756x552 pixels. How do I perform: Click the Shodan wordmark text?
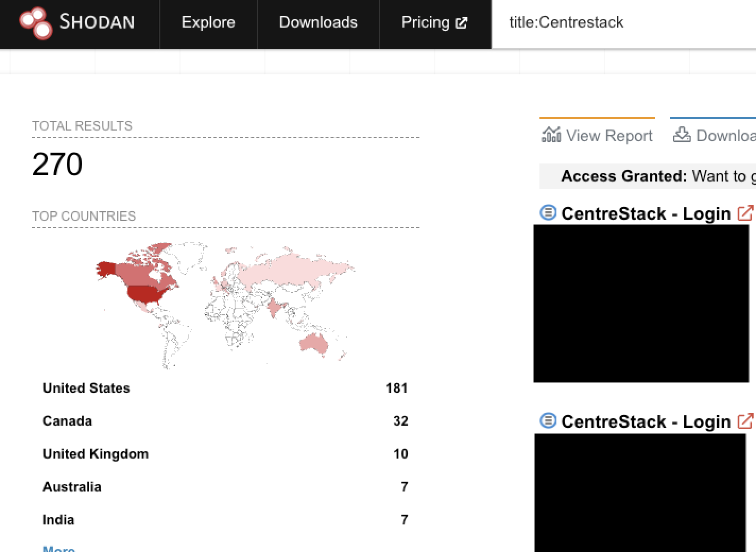click(x=97, y=22)
